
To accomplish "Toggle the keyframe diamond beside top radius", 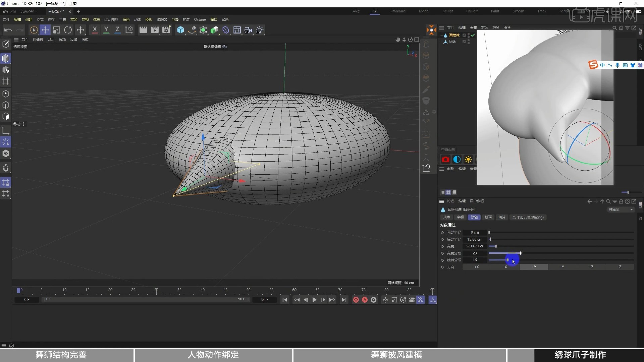I will pyautogui.click(x=442, y=232).
